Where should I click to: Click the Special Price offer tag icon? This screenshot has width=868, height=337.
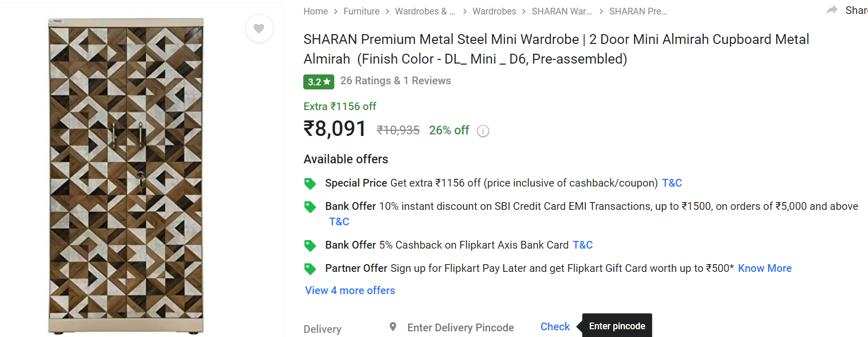click(310, 183)
